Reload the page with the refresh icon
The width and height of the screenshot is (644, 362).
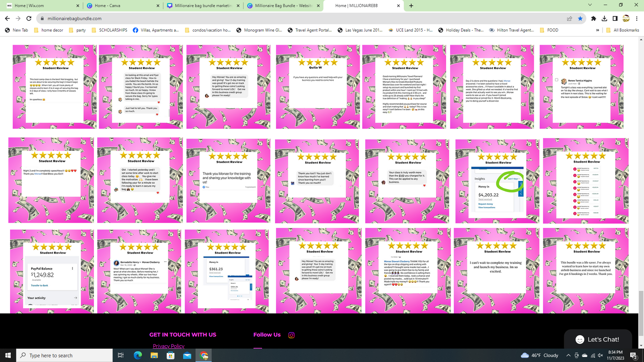[29, 18]
